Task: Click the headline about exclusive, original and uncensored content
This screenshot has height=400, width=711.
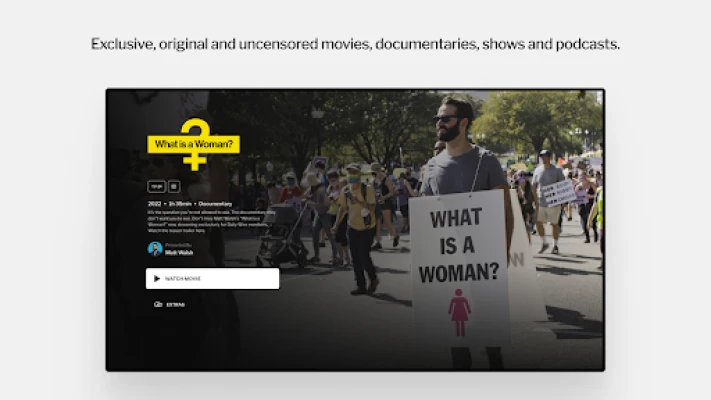Action: 355,44
